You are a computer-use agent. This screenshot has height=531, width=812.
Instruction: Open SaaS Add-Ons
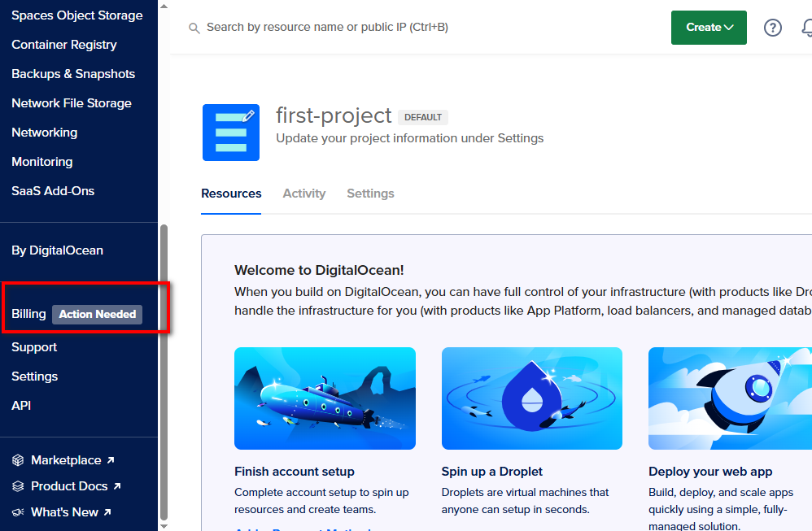52,190
